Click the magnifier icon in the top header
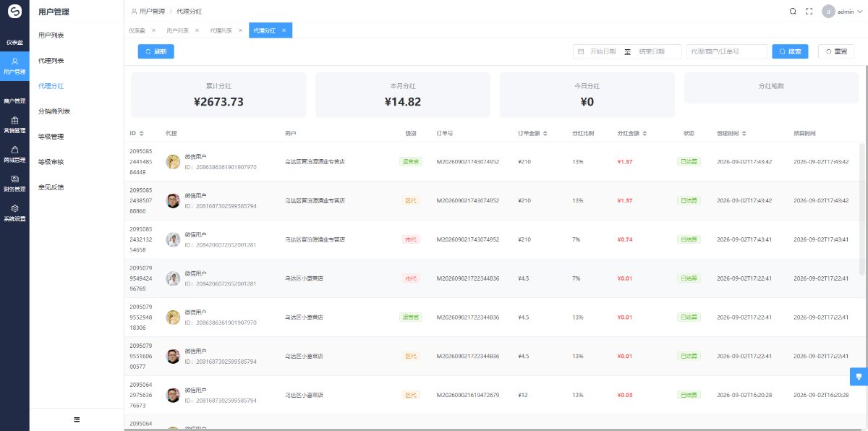Screen dimensions: 868x431 coord(793,12)
